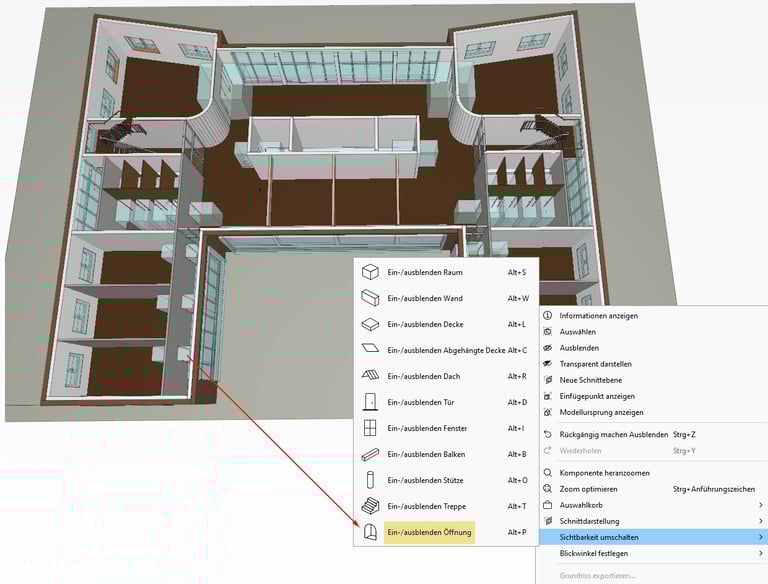Click the central room block in 3D model
The height and width of the screenshot is (584, 768).
[334, 147]
